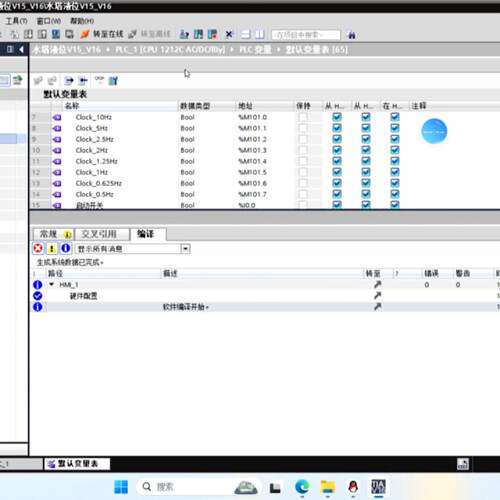
Task: Open the 显示所有消息 dropdown arrow
Action: click(185, 249)
